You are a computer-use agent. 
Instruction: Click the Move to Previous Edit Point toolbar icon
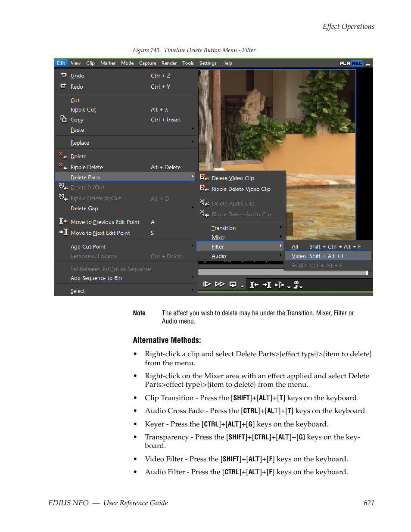[x=254, y=284]
